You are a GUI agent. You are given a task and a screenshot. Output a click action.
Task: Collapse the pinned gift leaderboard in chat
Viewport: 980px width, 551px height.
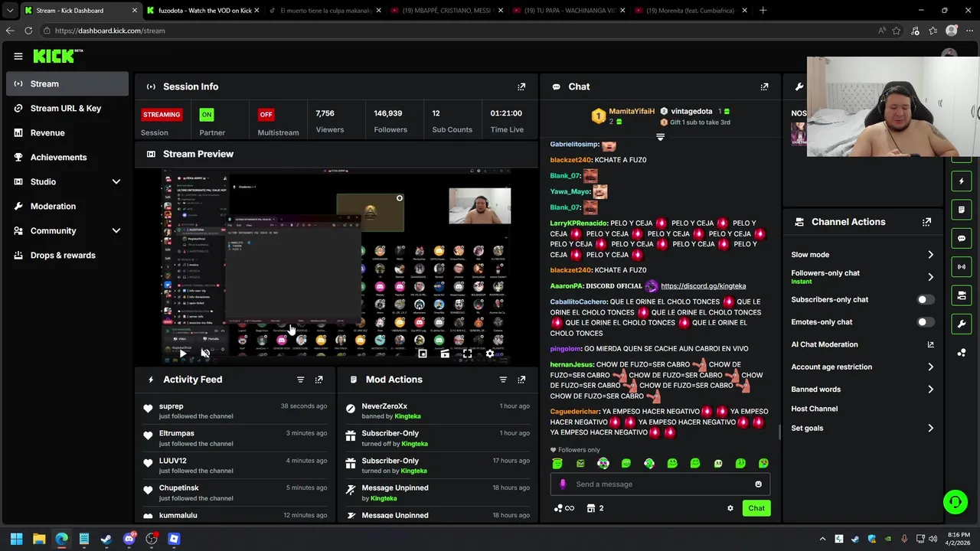coord(660,137)
